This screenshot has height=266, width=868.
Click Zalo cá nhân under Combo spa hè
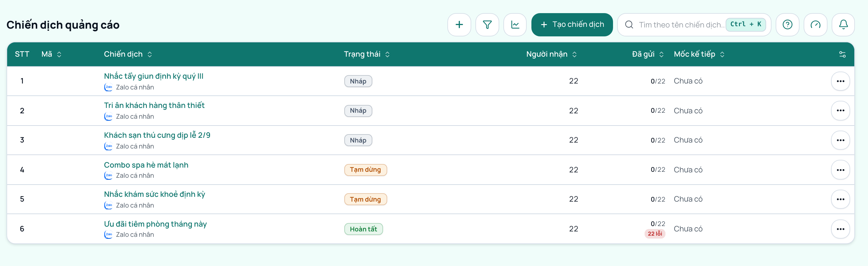click(135, 176)
